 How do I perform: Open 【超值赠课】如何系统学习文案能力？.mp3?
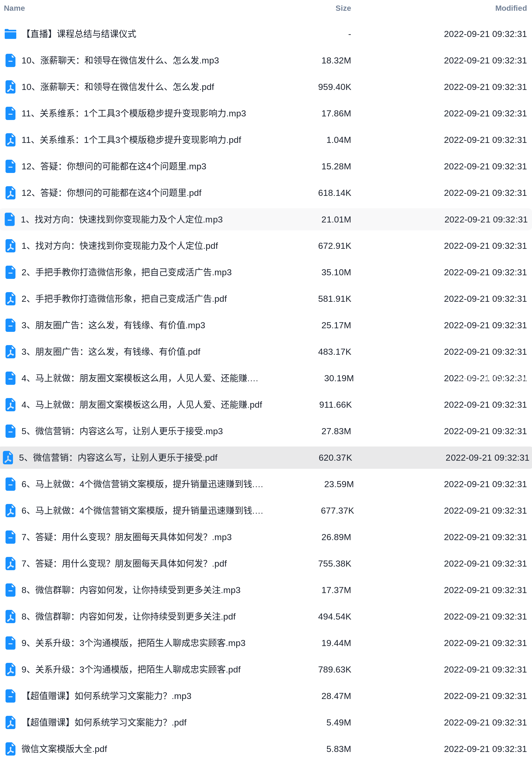click(107, 696)
